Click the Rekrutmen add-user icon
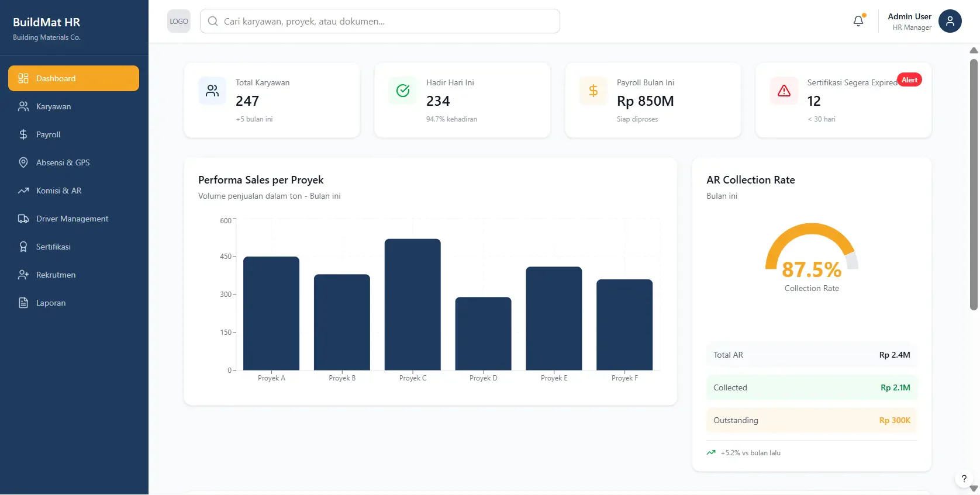Screen dimensions: 980x495 click(23, 275)
